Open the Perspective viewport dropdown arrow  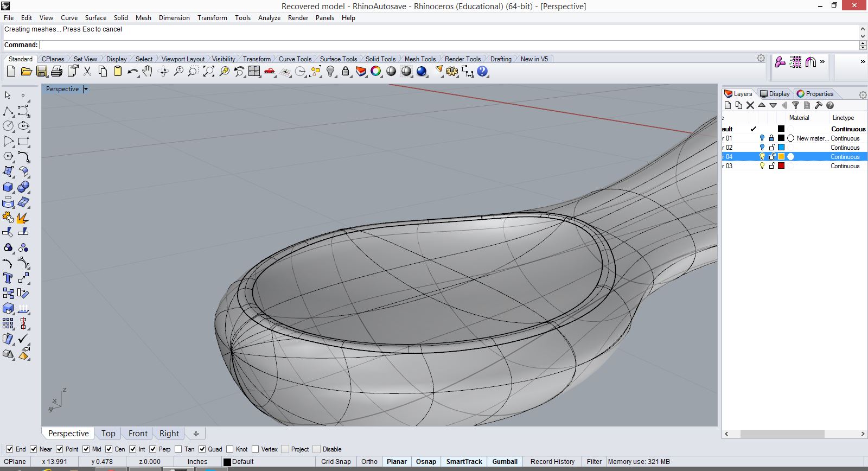tap(86, 89)
